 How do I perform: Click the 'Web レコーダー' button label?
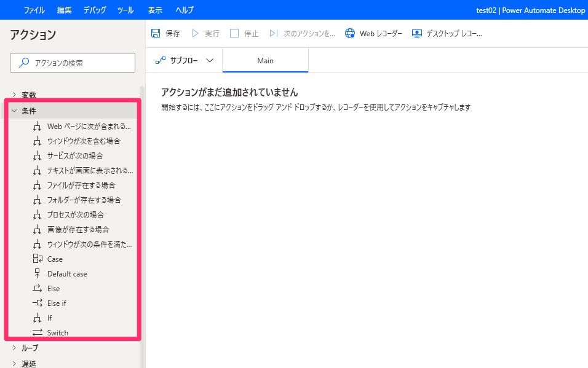point(381,34)
